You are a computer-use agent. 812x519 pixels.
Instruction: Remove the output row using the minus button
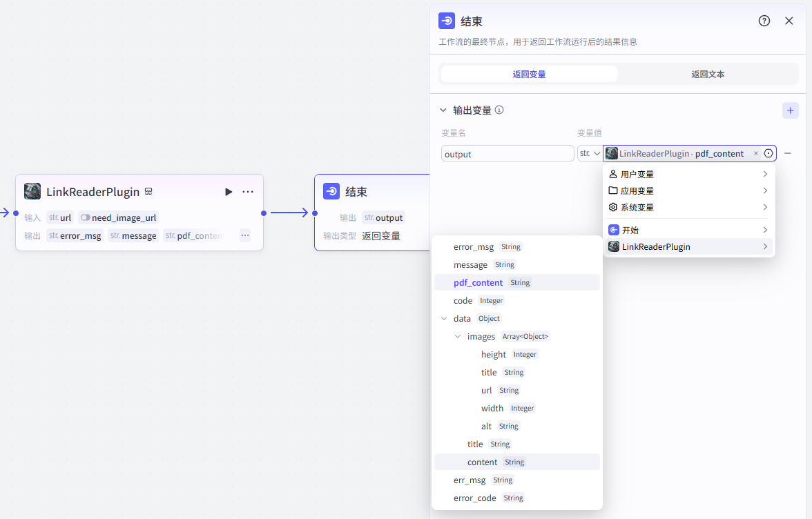click(788, 153)
